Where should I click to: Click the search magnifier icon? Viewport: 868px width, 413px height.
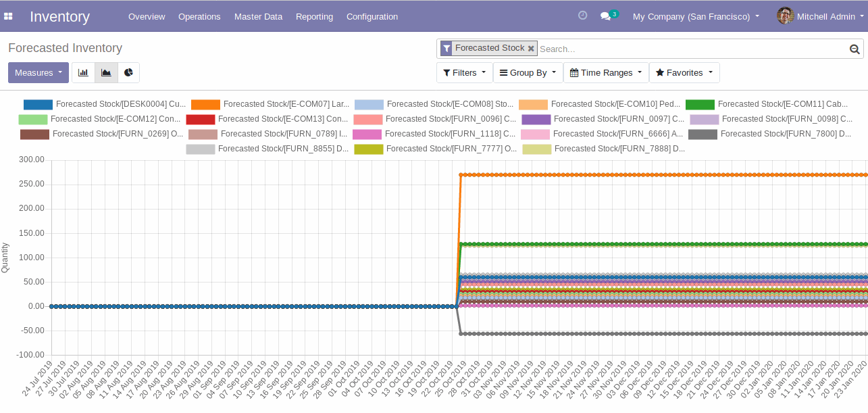[x=854, y=49]
